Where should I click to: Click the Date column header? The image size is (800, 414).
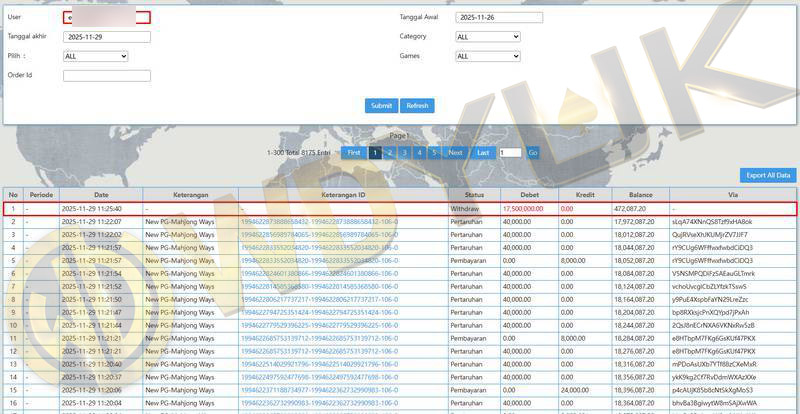(x=101, y=195)
